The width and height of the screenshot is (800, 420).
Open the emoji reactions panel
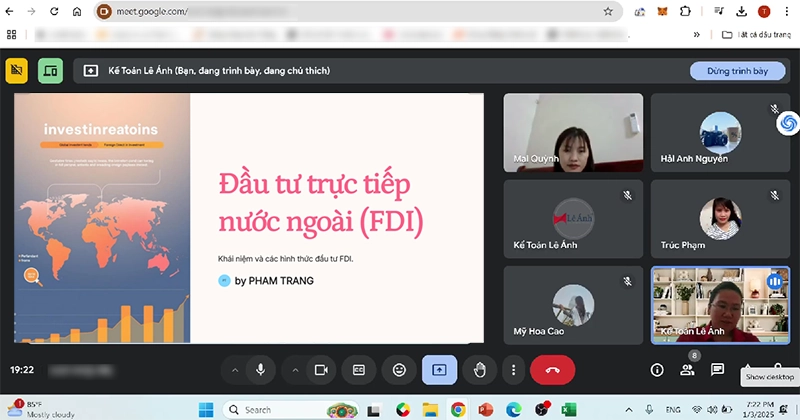[400, 369]
